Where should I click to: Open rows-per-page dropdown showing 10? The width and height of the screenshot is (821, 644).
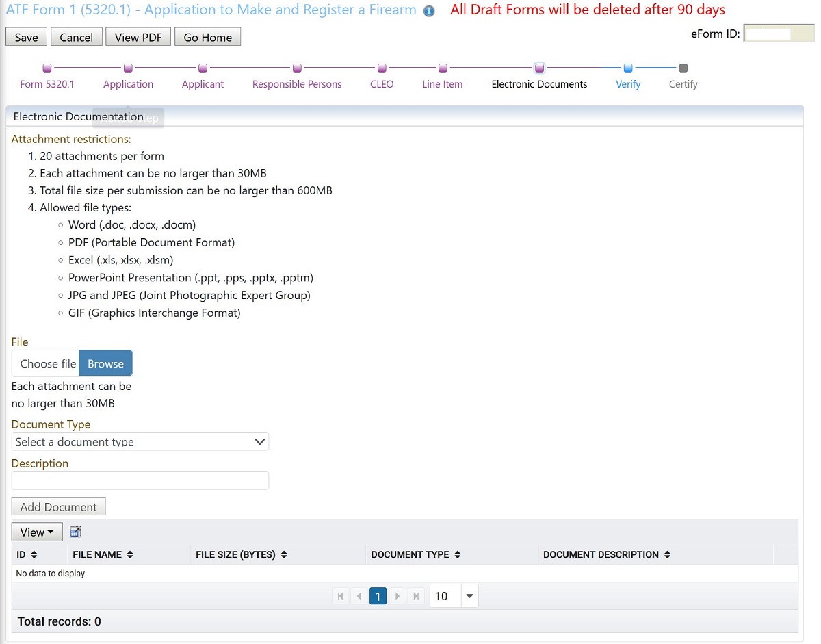[x=469, y=596]
